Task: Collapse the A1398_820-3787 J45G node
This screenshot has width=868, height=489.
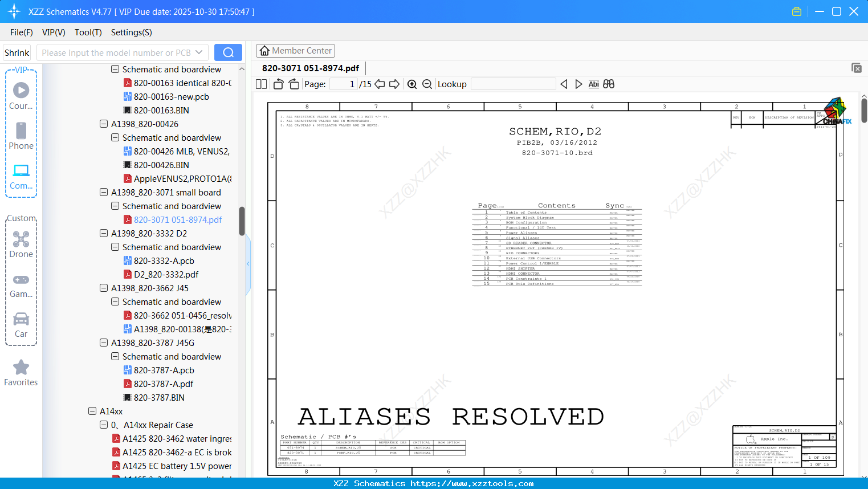Action: pyautogui.click(x=104, y=343)
